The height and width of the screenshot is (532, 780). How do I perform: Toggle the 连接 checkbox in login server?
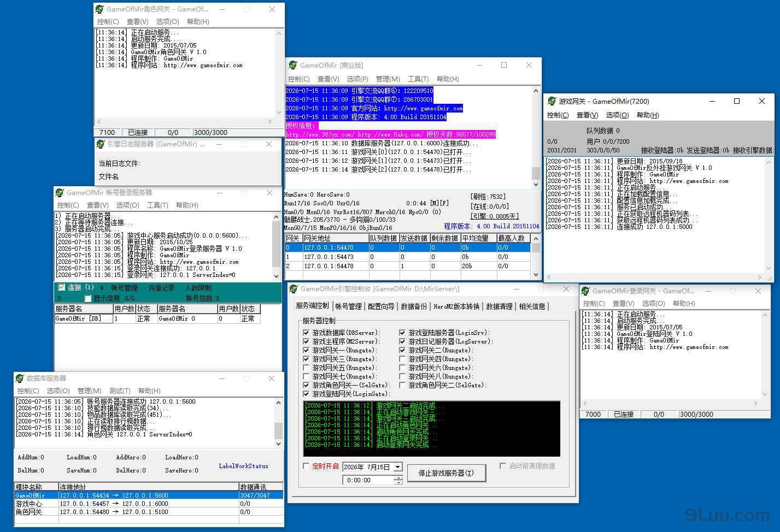62,287
